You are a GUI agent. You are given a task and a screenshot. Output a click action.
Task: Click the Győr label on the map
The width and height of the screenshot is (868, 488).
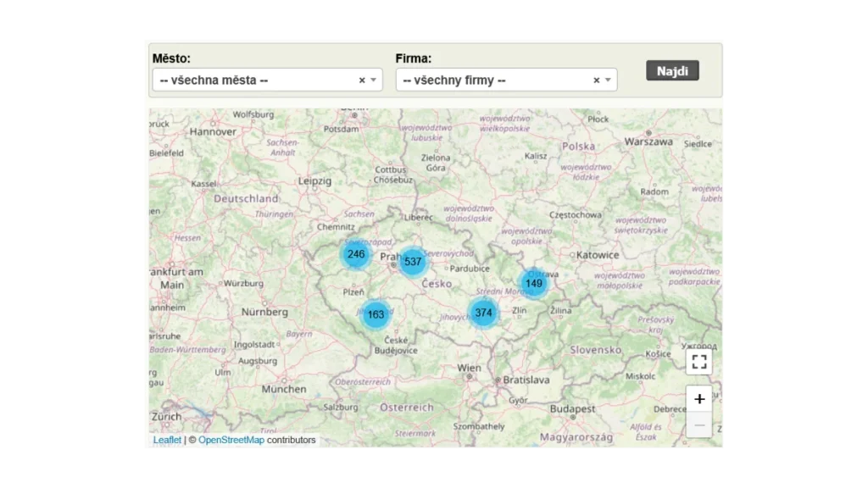[x=518, y=400]
